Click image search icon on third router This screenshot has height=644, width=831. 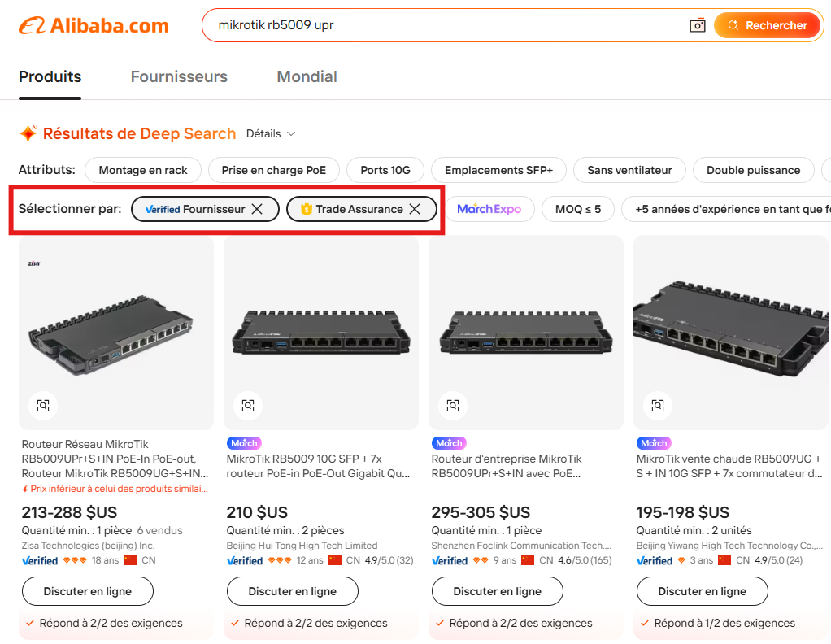coord(453,405)
